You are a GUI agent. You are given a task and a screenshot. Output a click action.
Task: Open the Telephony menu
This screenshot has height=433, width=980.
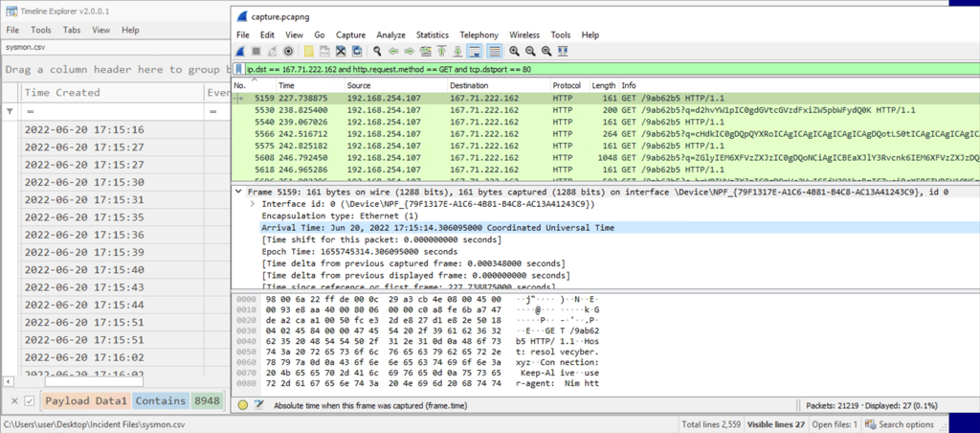(479, 35)
